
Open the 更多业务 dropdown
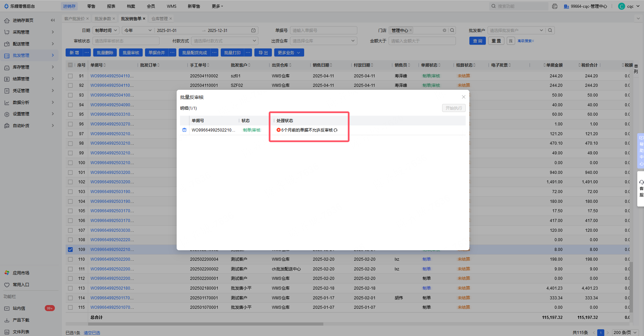289,53
